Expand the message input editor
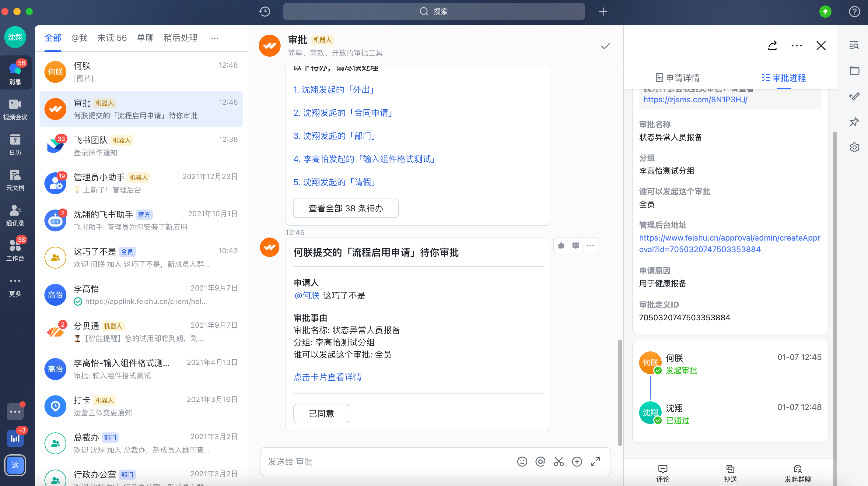This screenshot has height=486, width=868. (595, 461)
